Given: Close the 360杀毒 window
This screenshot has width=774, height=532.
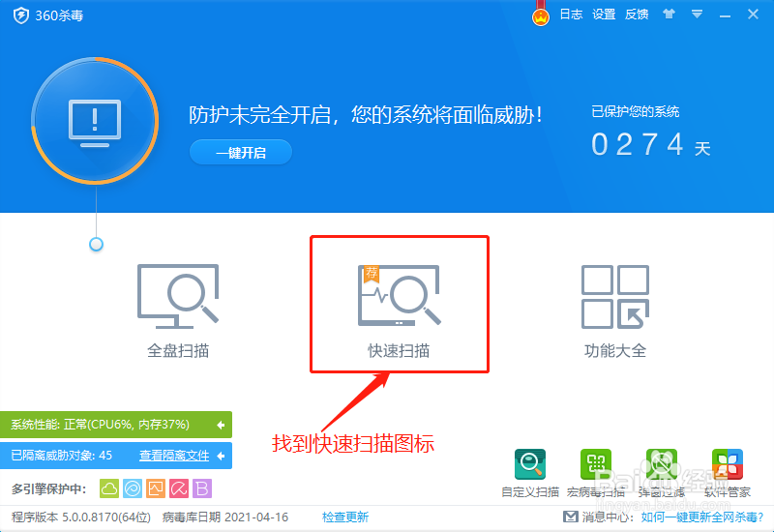Looking at the screenshot, I should pos(753,15).
